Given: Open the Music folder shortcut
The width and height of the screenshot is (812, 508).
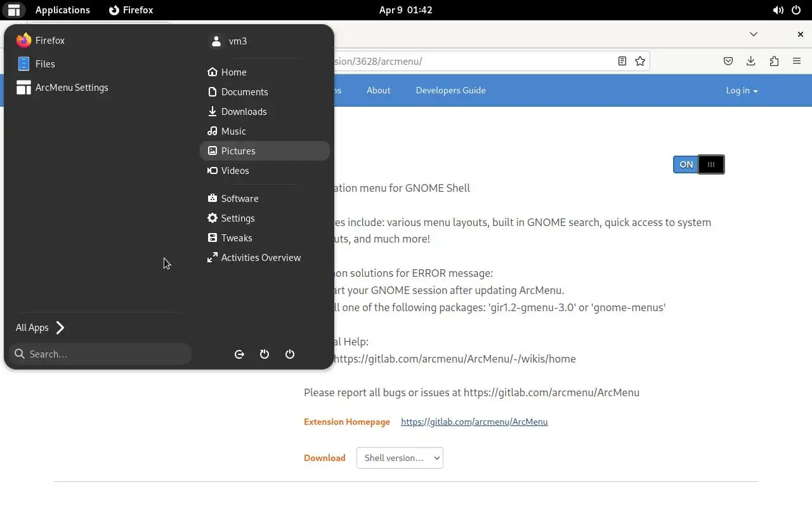Looking at the screenshot, I should click(265, 131).
